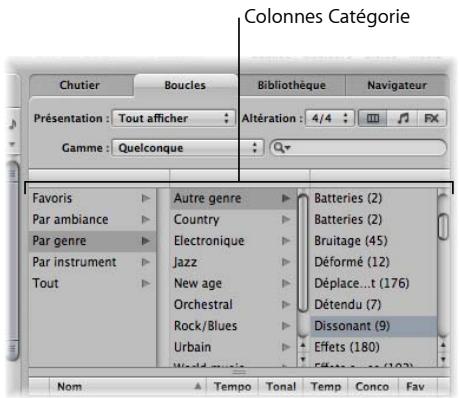The image size is (459, 398).
Task: Select Bruitage (45) entry
Action: (x=373, y=241)
